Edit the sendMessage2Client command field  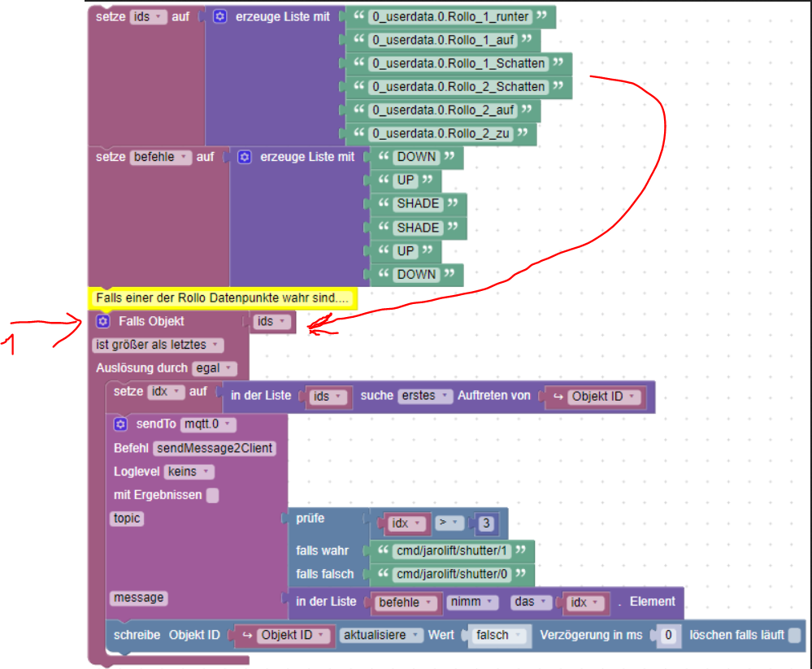click(215, 448)
